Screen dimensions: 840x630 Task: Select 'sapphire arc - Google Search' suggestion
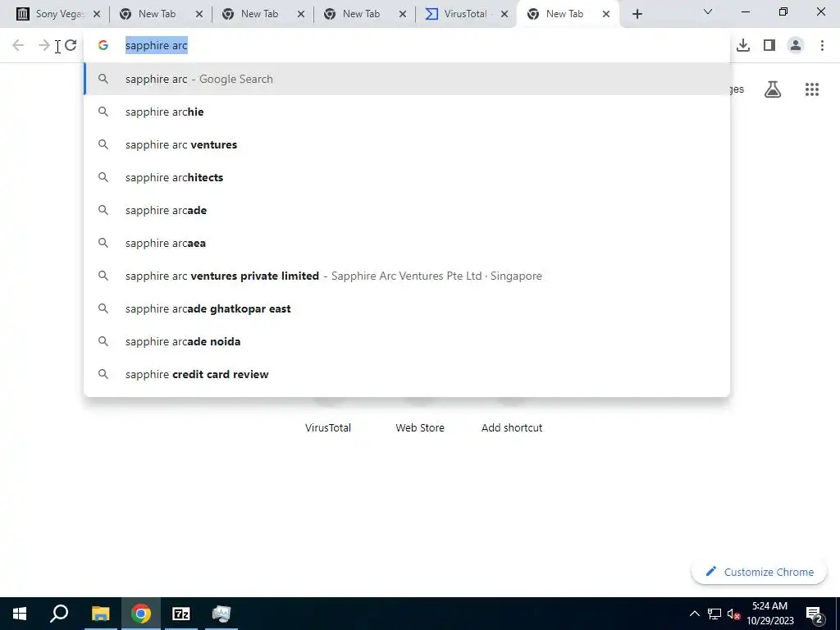click(407, 80)
